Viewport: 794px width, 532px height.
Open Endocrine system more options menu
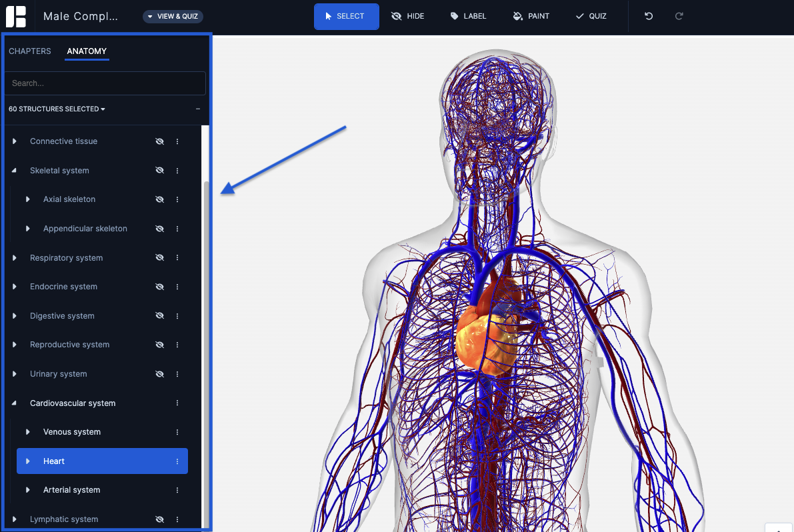pyautogui.click(x=177, y=287)
